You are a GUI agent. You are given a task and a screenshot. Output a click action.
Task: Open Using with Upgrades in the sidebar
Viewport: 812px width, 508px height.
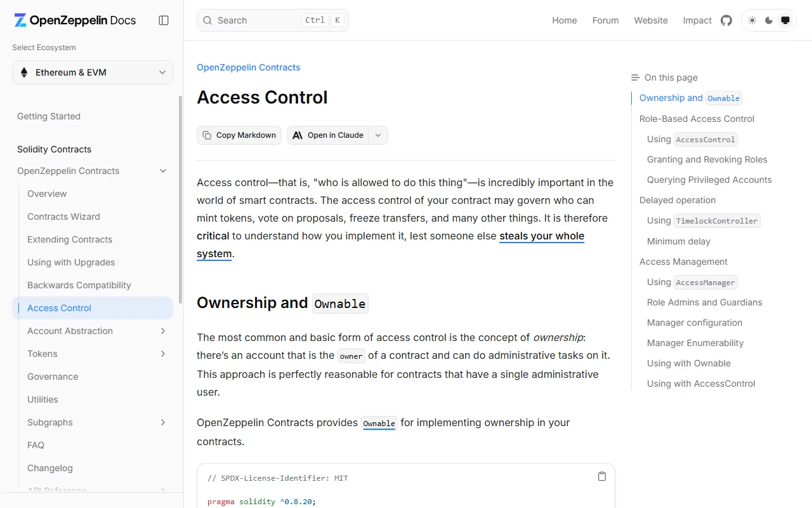coord(71,262)
